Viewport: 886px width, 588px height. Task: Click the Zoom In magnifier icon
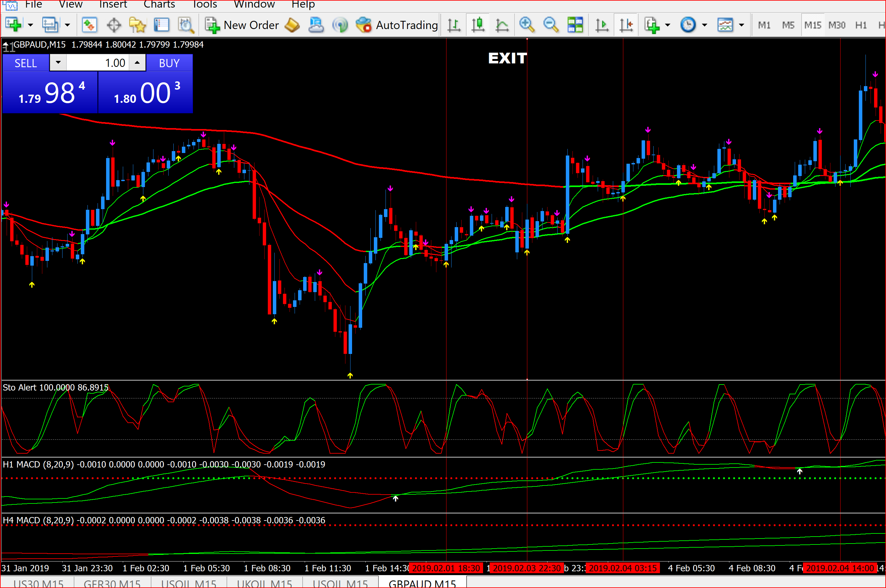tap(526, 25)
